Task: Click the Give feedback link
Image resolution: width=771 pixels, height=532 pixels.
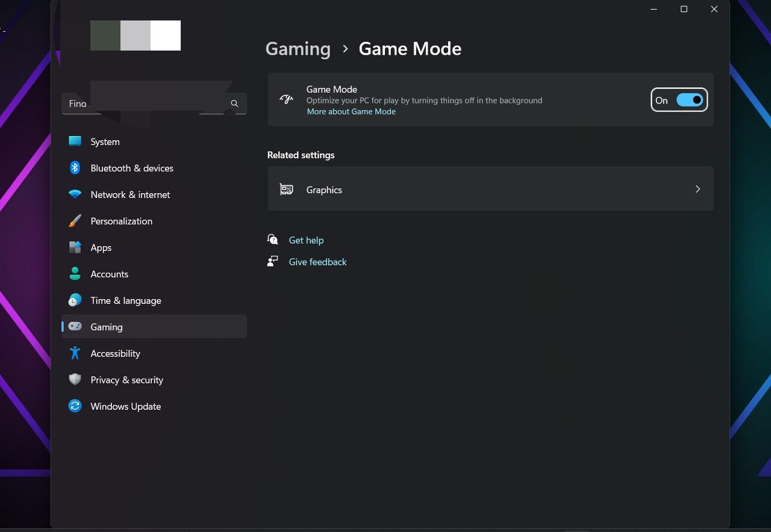Action: (x=317, y=262)
